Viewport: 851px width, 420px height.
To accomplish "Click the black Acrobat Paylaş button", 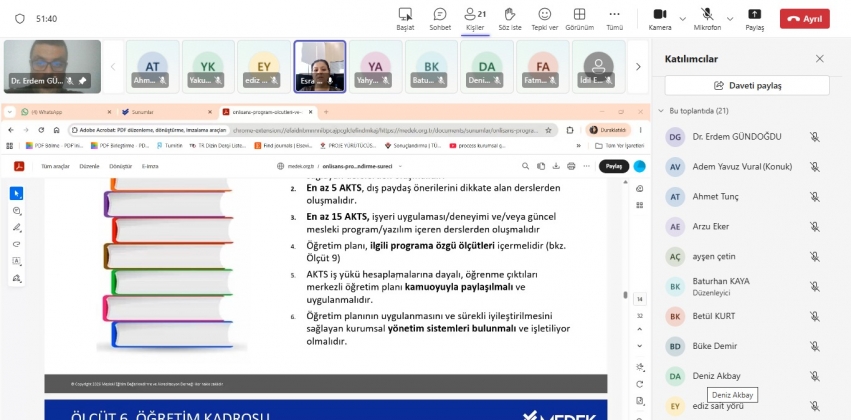I will pyautogui.click(x=614, y=167).
